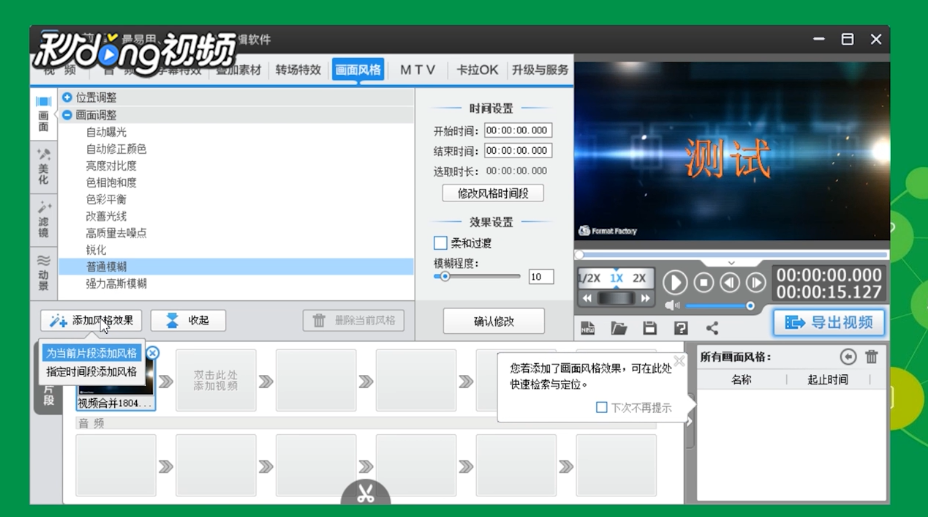
Task: Select 强力高斯模糊 effect
Action: tap(116, 283)
